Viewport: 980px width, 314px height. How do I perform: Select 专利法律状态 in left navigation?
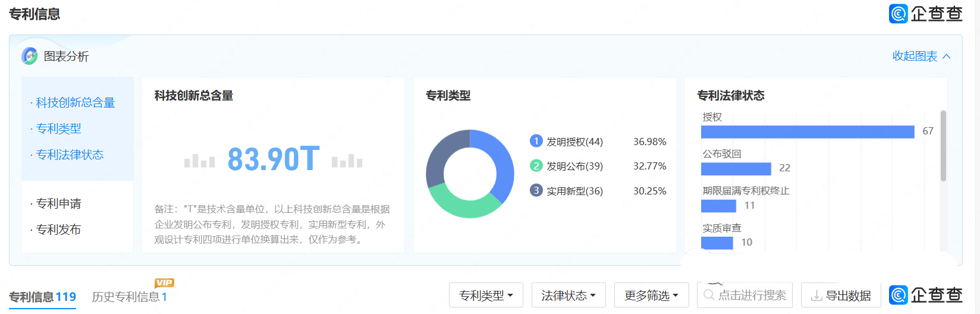[x=70, y=155]
